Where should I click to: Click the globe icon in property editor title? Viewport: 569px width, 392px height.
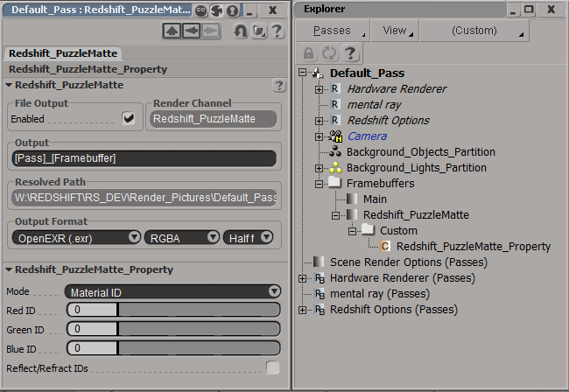[x=216, y=10]
